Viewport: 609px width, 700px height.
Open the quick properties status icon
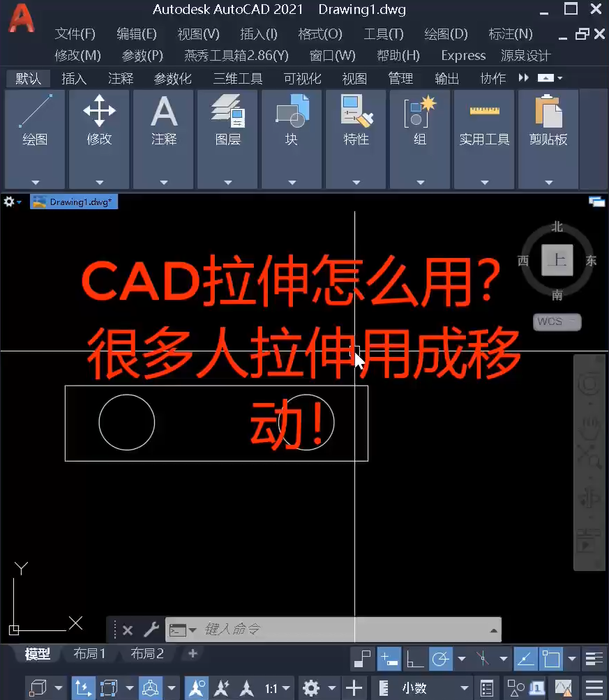(487, 688)
